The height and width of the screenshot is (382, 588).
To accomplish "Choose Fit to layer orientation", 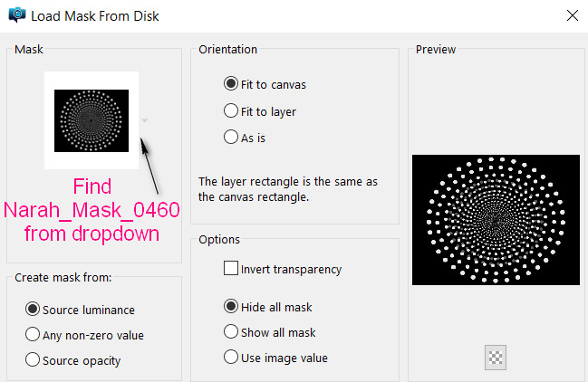I will point(231,111).
